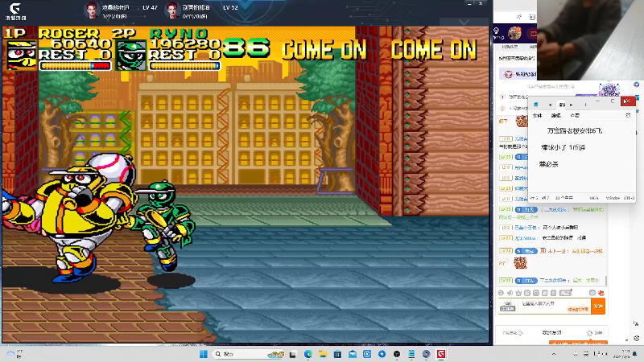Click the LV 52 player's avatar
This screenshot has width=644, height=362.
[171, 10]
